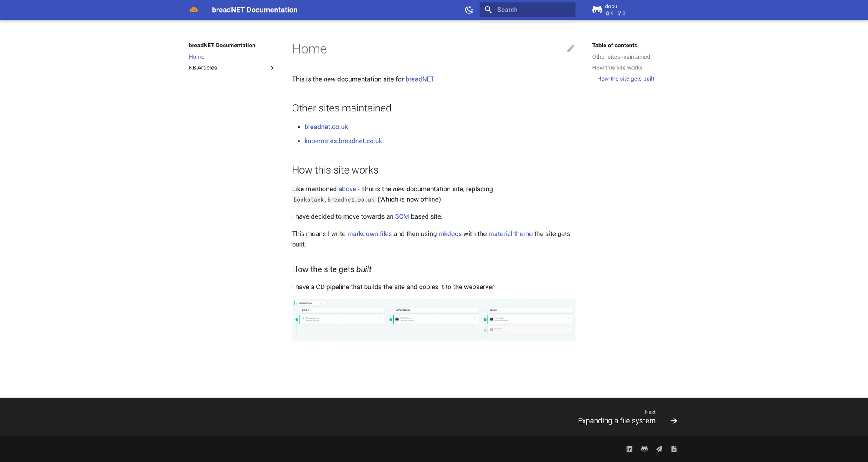Click the magnifier icon in the search bar
868x462 pixels.
pyautogui.click(x=488, y=10)
